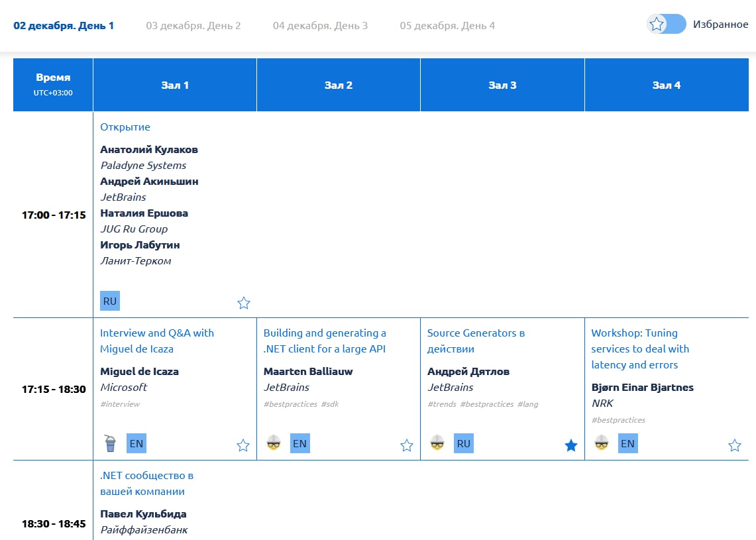The height and width of the screenshot is (540, 756).
Task: Click #bestpractices tag under NRK
Action: click(619, 420)
